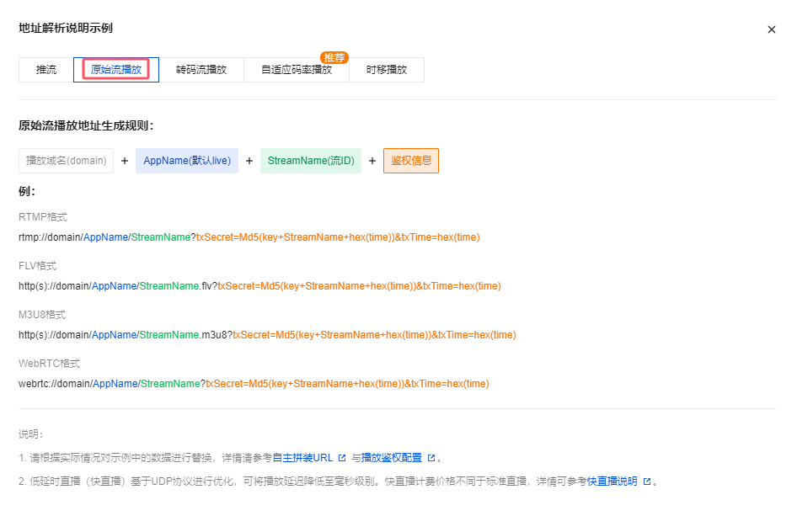Image resolution: width=797 pixels, height=532 pixels.
Task: Click external-link icon after 播放鉴权配置
Action: pyautogui.click(x=431, y=458)
